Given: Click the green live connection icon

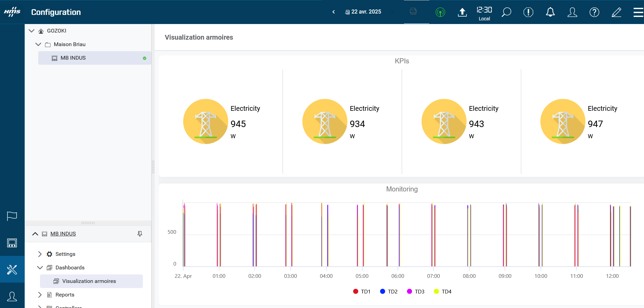Looking at the screenshot, I should click(440, 13).
